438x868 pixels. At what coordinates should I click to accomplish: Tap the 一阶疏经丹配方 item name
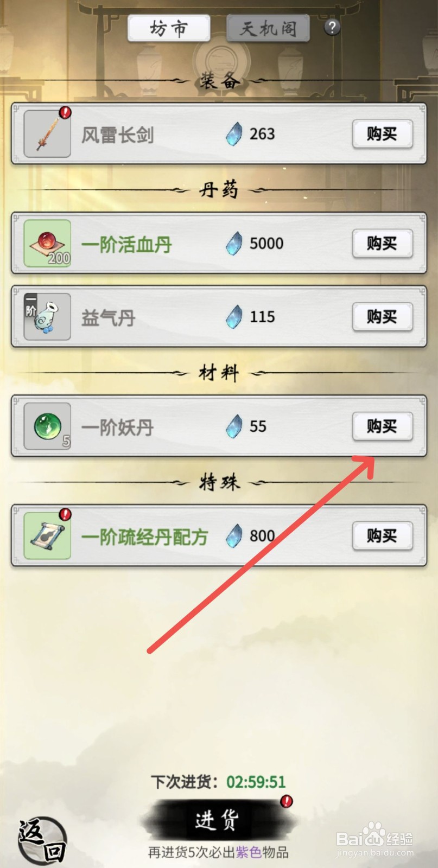145,537
